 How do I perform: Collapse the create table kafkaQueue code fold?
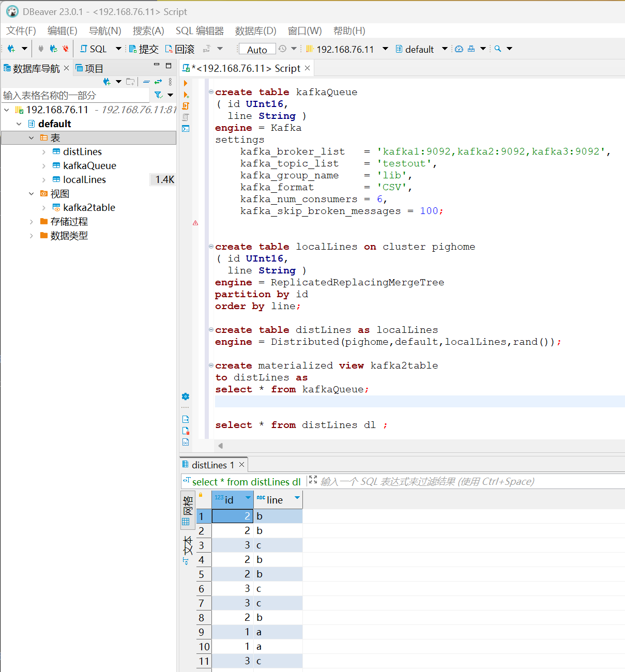[x=211, y=92]
